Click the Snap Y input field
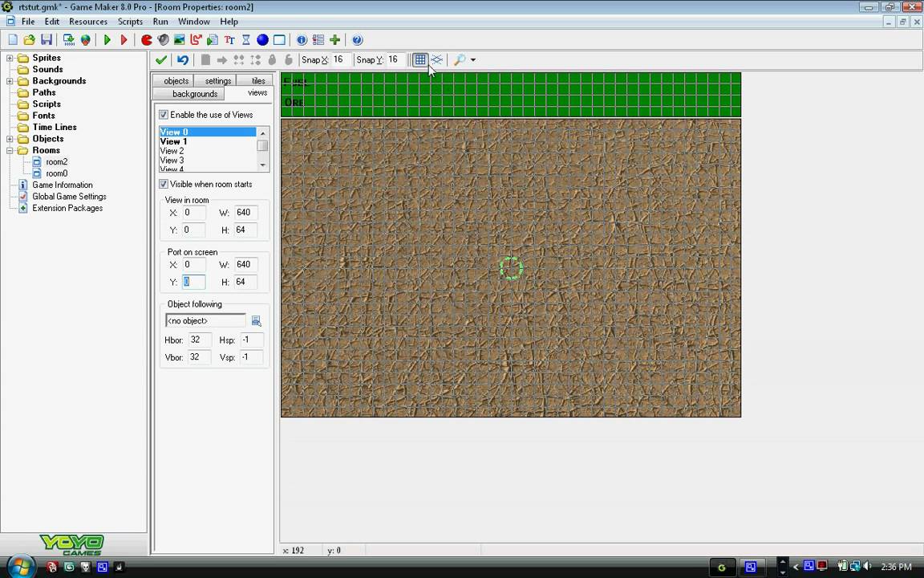924x578 pixels. (x=395, y=59)
